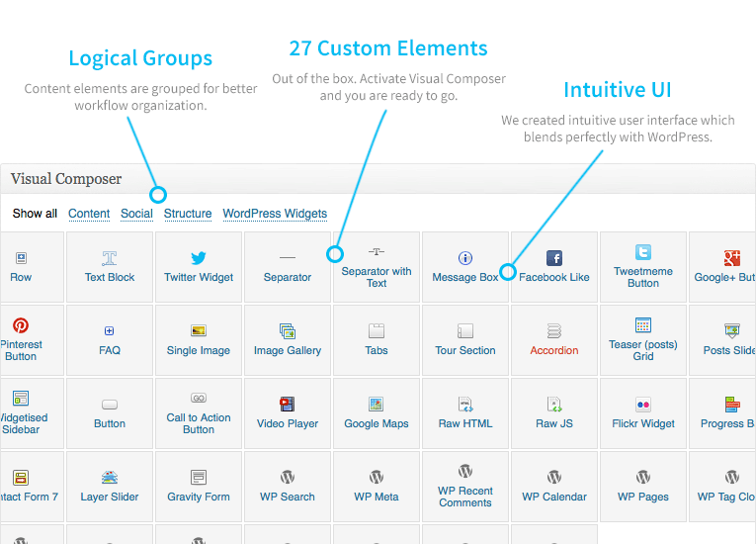Select the Image Gallery icon
756x544 pixels.
pyautogui.click(x=288, y=331)
